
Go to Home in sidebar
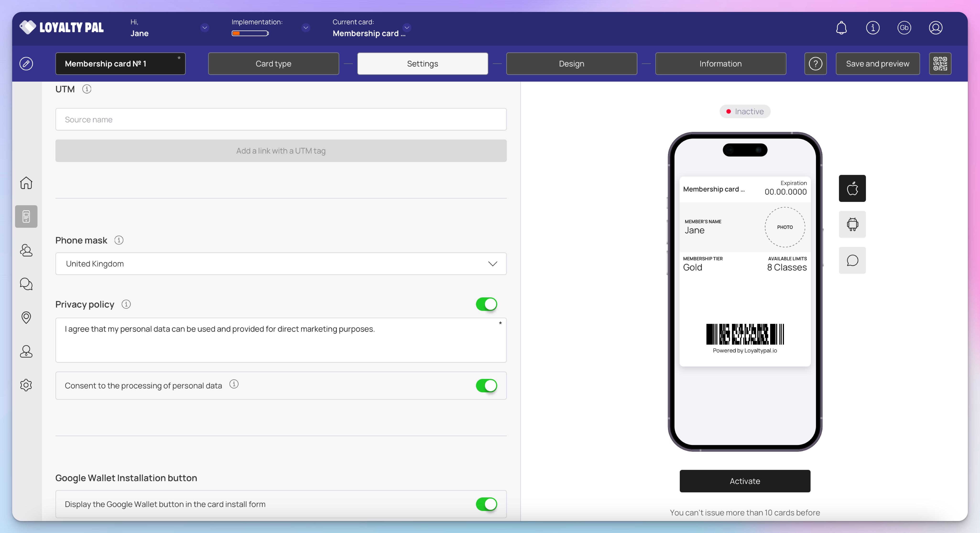pos(26,183)
